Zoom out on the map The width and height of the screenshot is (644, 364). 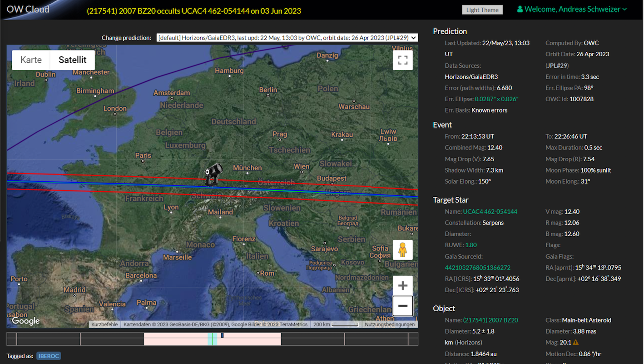coord(402,306)
